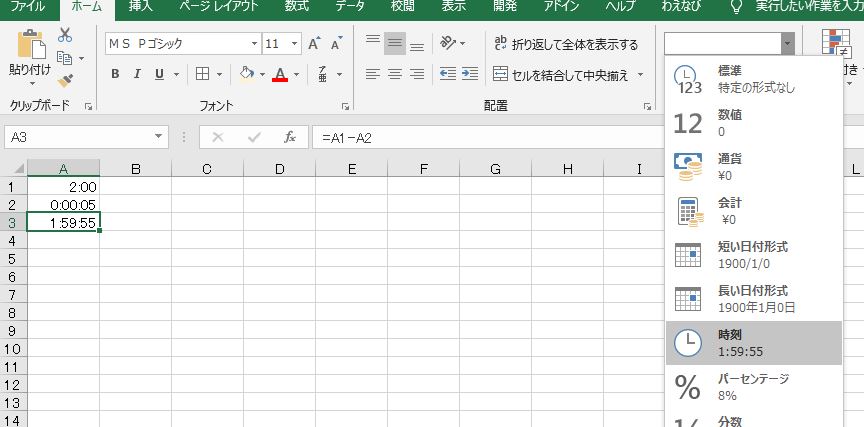
Task: Click the Format Painter brush icon
Action: tap(65, 80)
